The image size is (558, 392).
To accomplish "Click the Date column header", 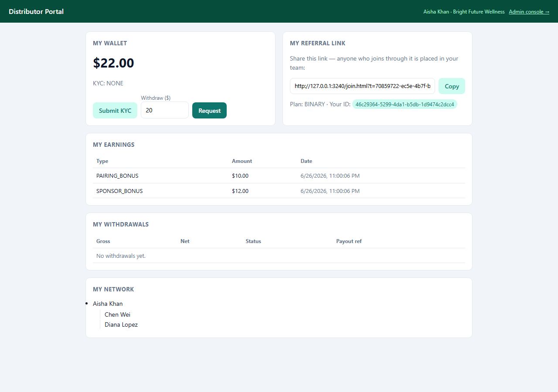I will (x=306, y=161).
